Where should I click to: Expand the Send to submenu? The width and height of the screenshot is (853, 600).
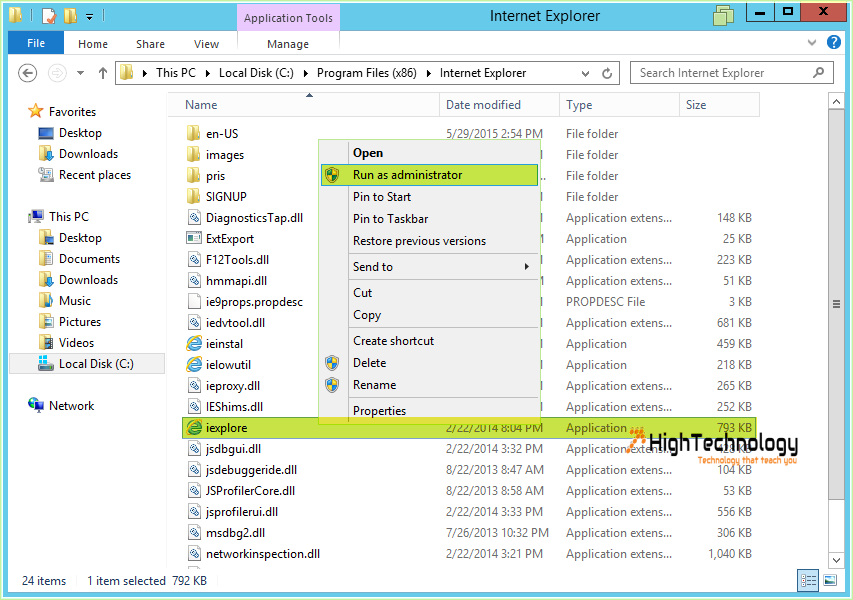click(527, 267)
